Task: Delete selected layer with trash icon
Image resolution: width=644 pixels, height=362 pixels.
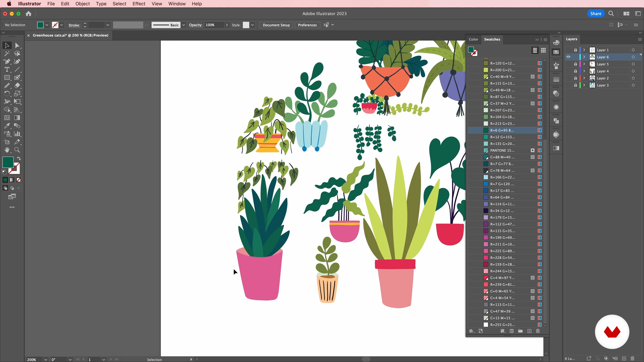Action: (632, 358)
